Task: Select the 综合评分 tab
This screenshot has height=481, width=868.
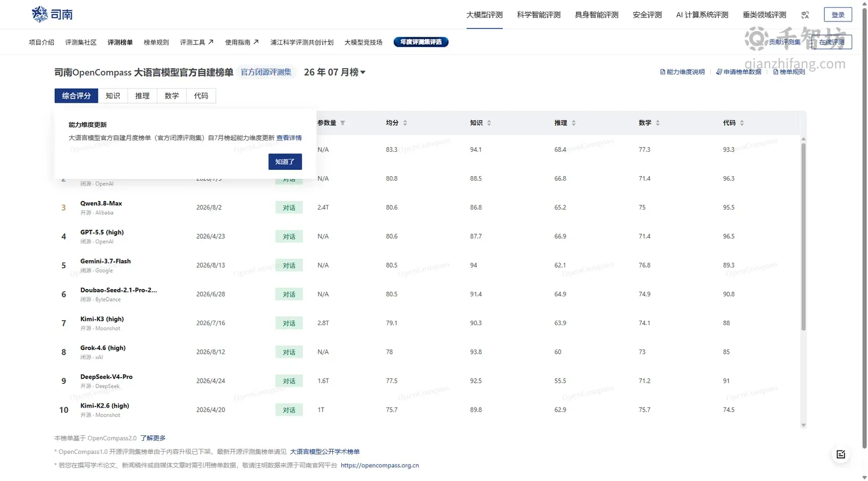Action: point(76,96)
